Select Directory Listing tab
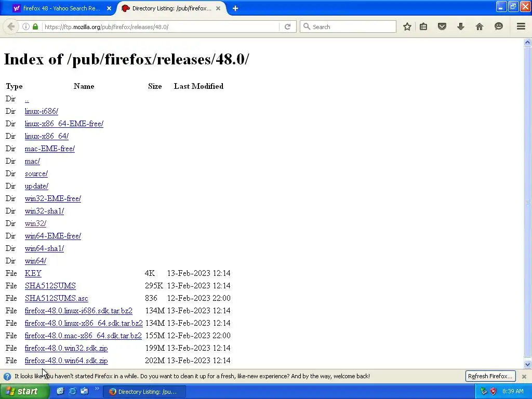This screenshot has width=532, height=399. tap(171, 8)
